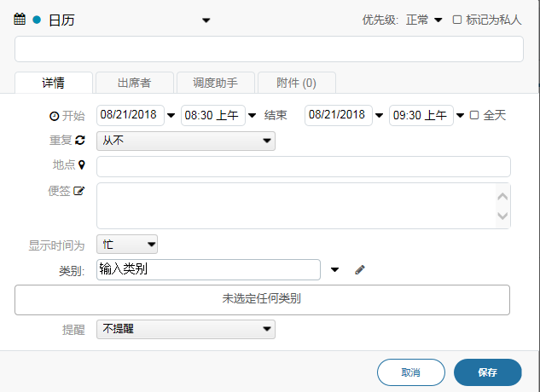The image size is (540, 392).
Task: Switch to the 调度助手 tab
Action: pyautogui.click(x=215, y=83)
